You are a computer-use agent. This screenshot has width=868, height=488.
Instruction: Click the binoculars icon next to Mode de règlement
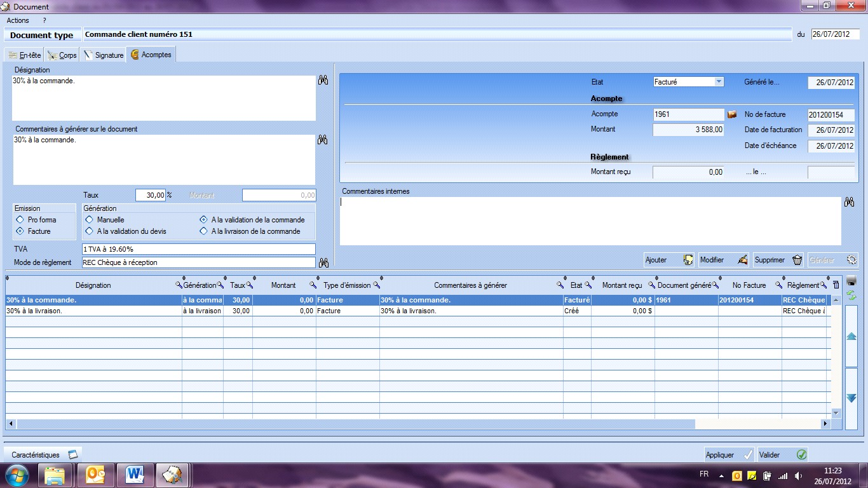[323, 262]
